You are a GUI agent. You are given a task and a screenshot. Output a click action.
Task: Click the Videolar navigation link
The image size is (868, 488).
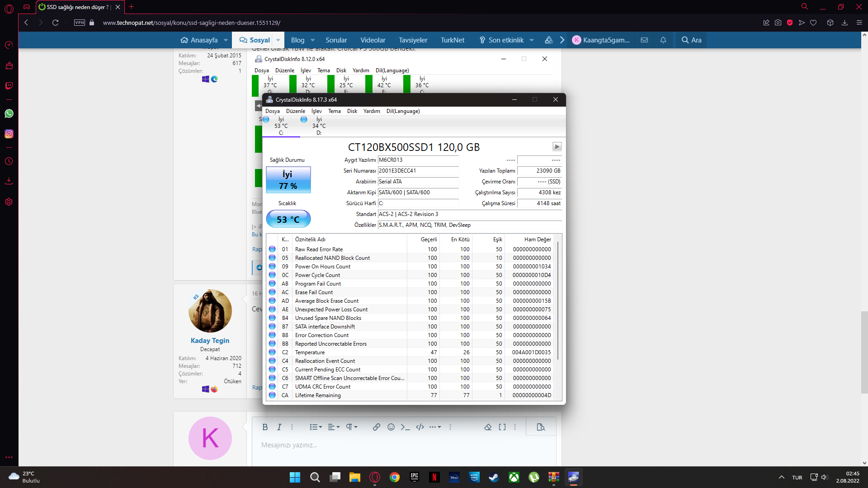tap(373, 40)
